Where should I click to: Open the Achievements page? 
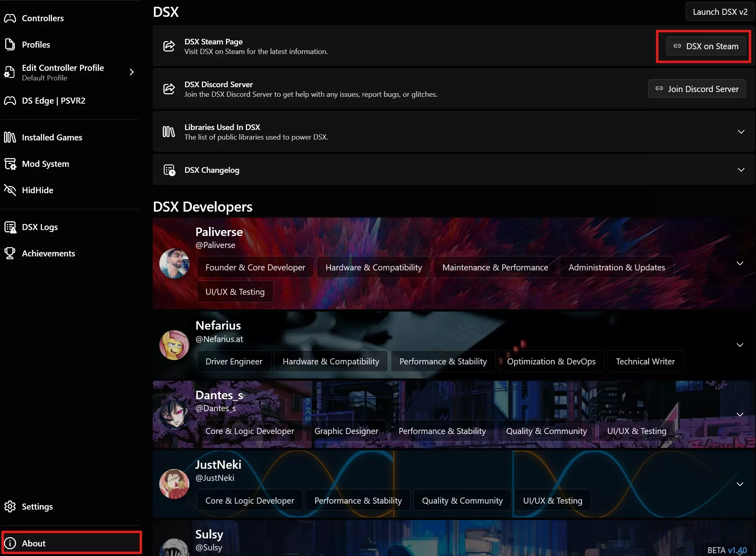(70, 253)
